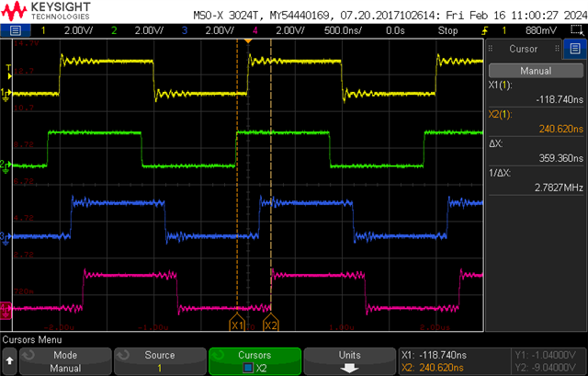Select channel 2 scale 2.00V/
This screenshot has height=376, width=588.
(x=149, y=30)
